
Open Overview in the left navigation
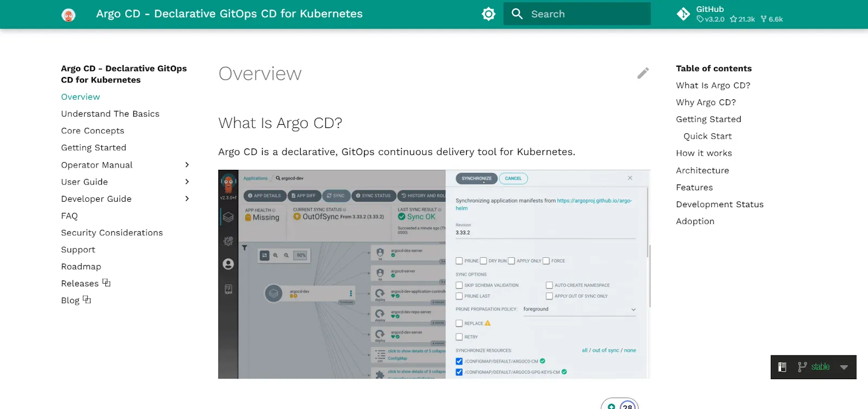pyautogui.click(x=80, y=97)
